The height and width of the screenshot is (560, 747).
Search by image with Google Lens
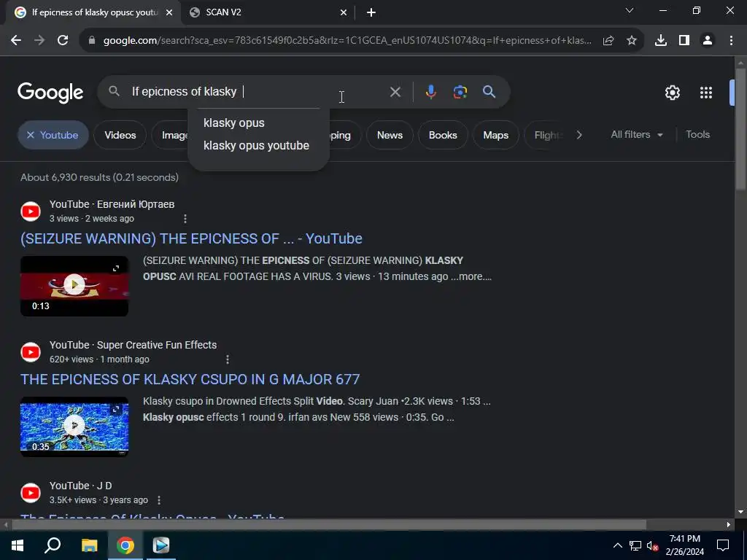(460, 92)
